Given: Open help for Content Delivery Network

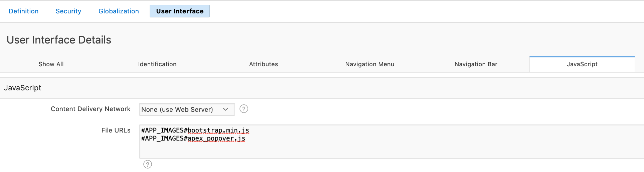Looking at the screenshot, I should pyautogui.click(x=244, y=109).
